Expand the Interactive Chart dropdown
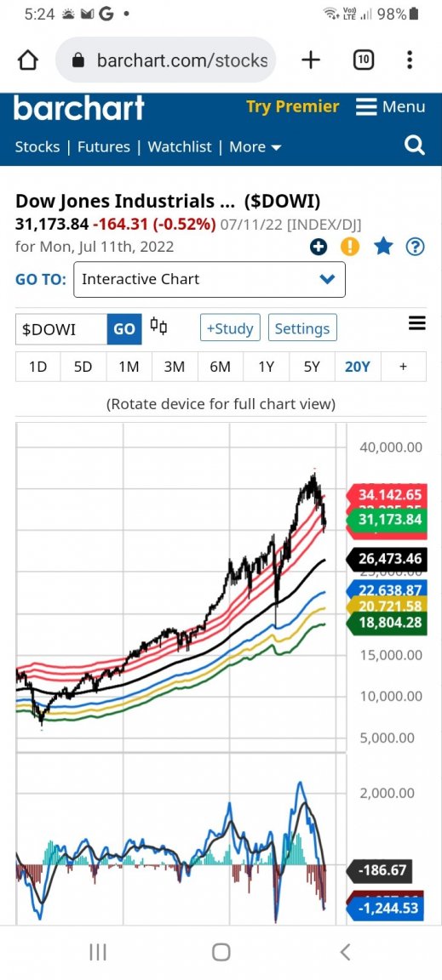 pos(210,279)
